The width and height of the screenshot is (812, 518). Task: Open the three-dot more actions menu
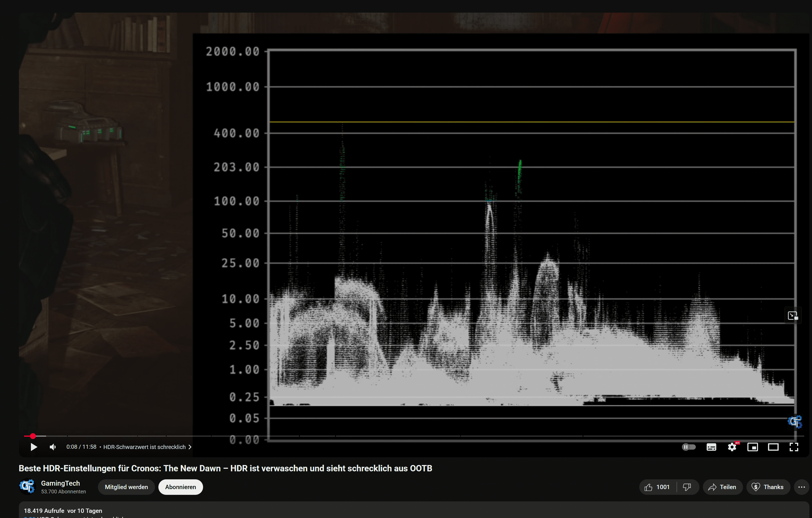click(801, 487)
